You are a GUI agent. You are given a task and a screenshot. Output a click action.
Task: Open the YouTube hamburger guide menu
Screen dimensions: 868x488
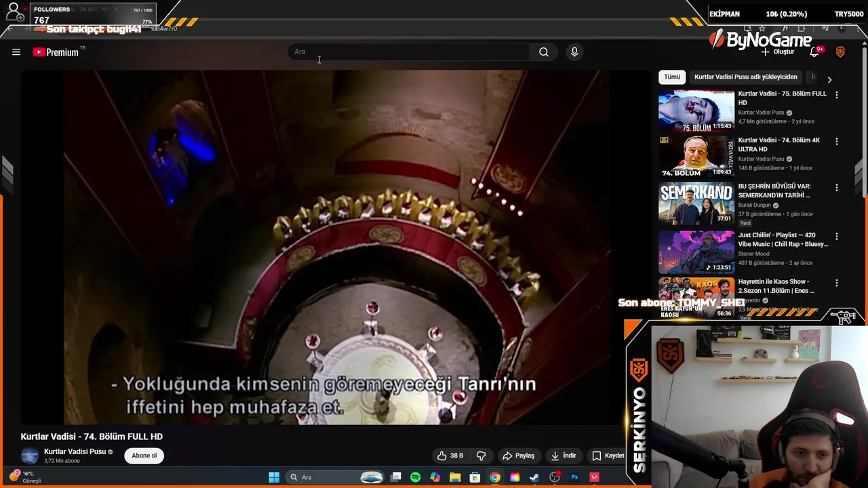(x=16, y=52)
